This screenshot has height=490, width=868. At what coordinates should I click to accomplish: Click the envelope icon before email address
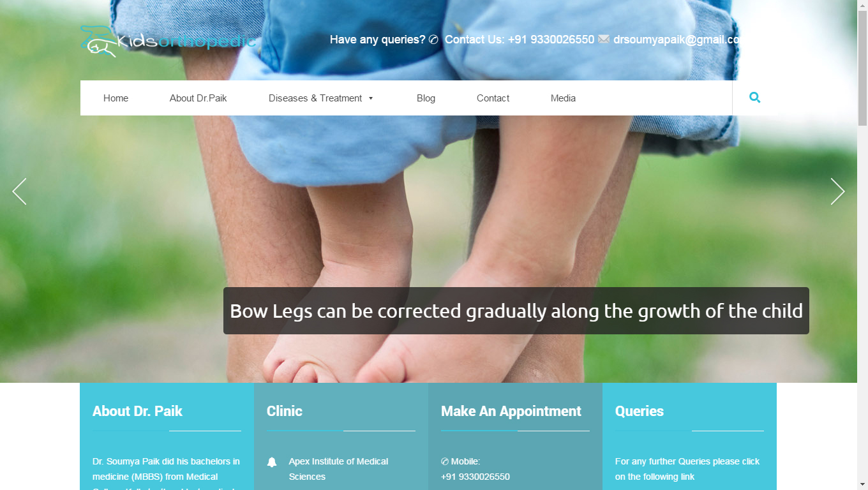click(604, 40)
